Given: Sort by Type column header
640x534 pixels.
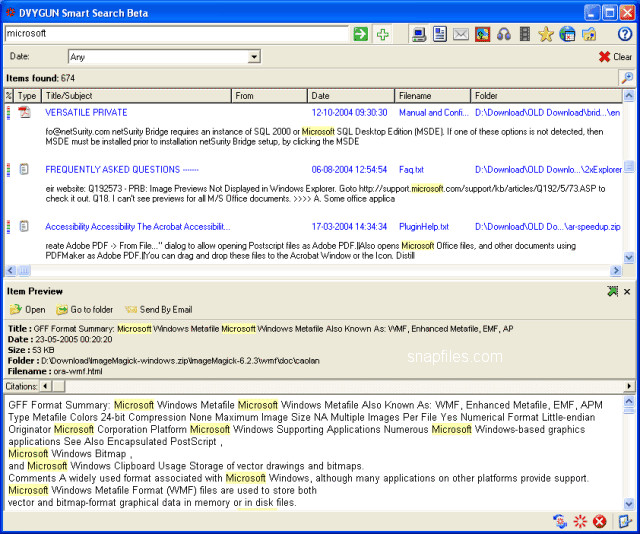Looking at the screenshot, I should click(27, 96).
